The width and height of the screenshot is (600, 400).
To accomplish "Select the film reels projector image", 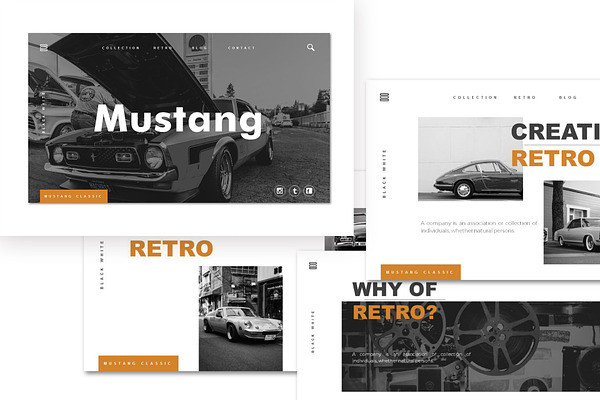I will pos(471,346).
